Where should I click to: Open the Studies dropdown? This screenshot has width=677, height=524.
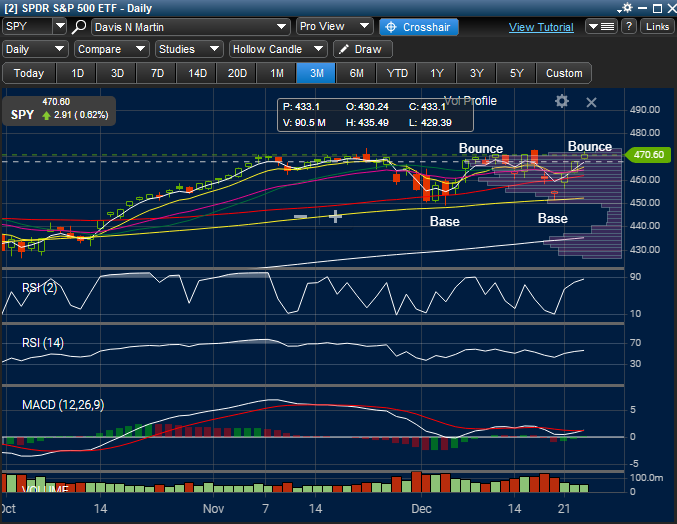[189, 49]
